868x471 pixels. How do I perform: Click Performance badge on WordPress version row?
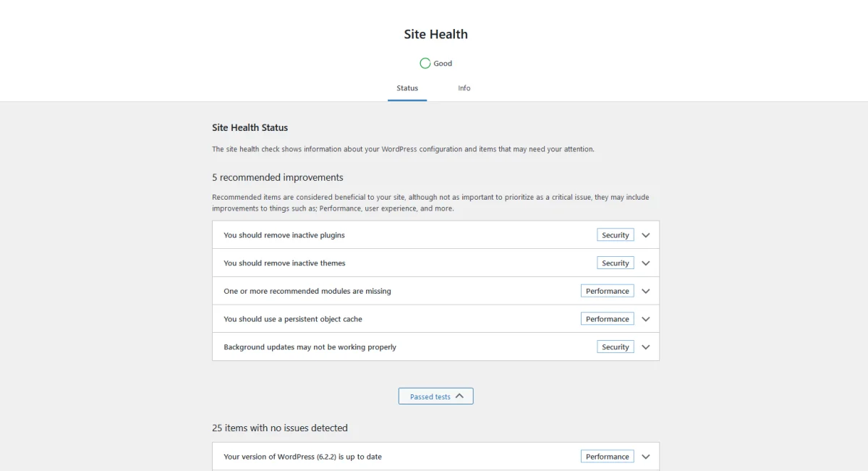point(608,457)
